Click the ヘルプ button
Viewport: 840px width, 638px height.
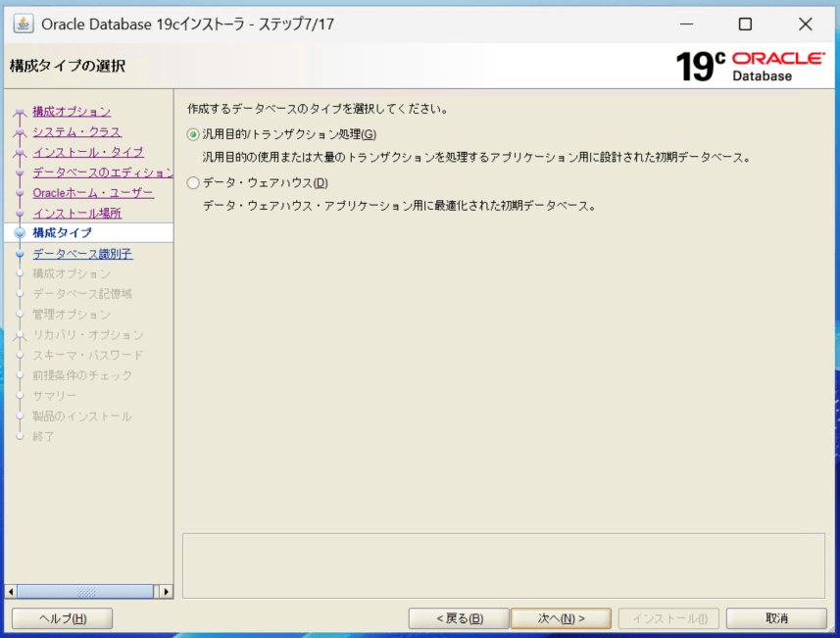[62, 618]
